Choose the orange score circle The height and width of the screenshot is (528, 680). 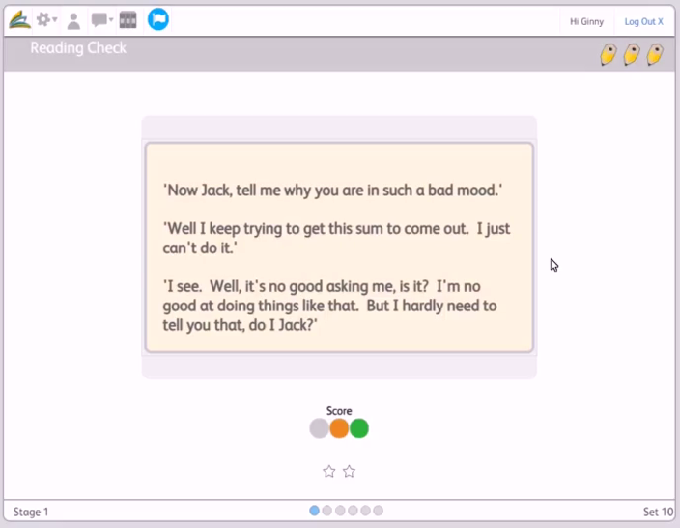click(x=339, y=428)
